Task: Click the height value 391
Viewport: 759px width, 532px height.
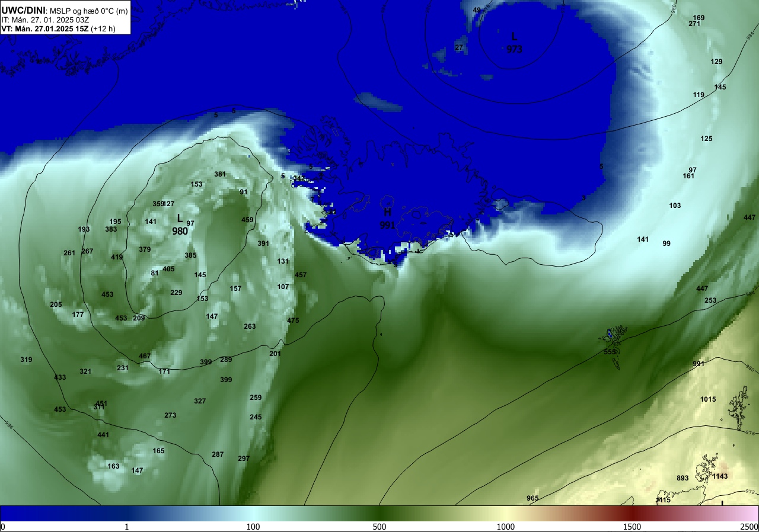Action: click(263, 243)
